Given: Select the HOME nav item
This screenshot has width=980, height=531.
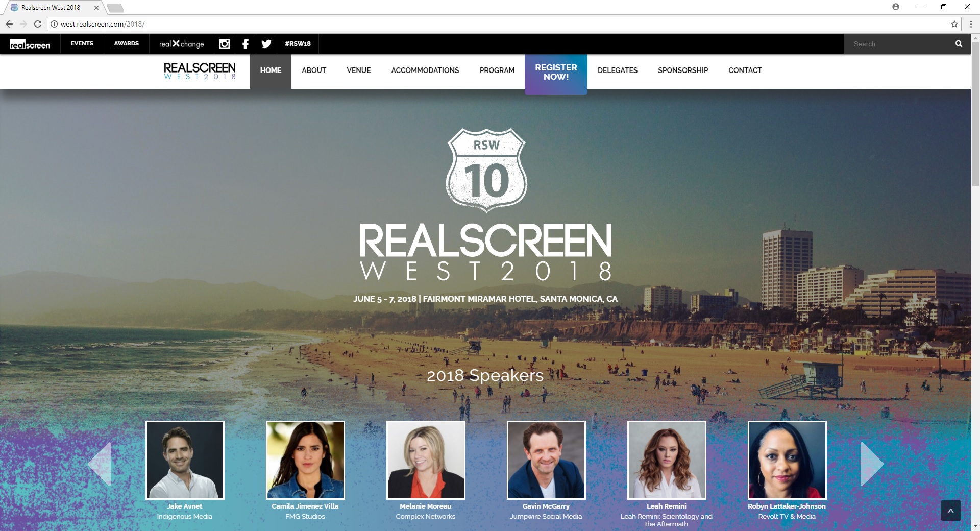Looking at the screenshot, I should tap(271, 71).
